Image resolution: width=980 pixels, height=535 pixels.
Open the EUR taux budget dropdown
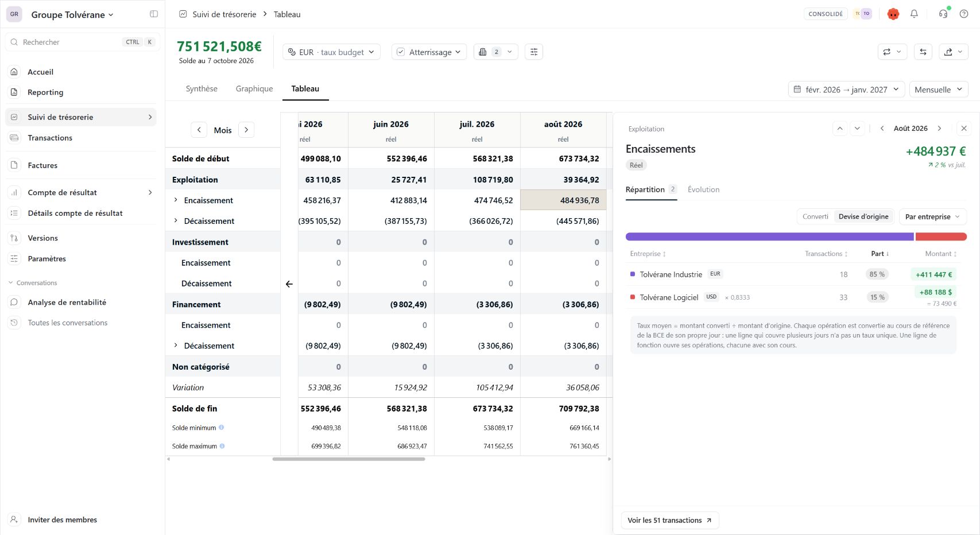click(331, 52)
